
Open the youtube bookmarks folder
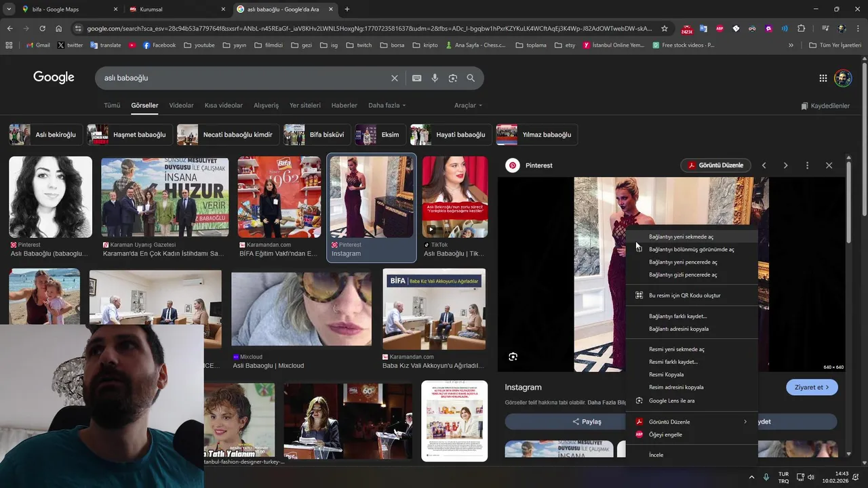coord(199,45)
